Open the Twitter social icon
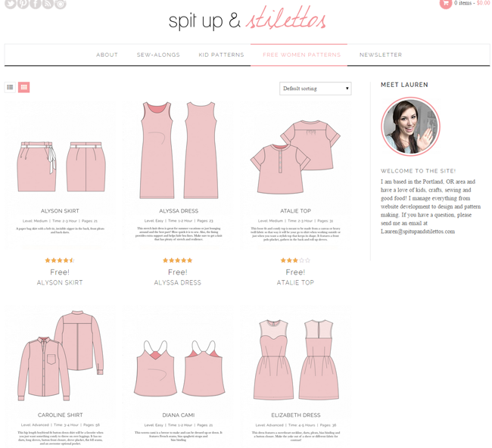The image size is (492, 448). click(10, 3)
